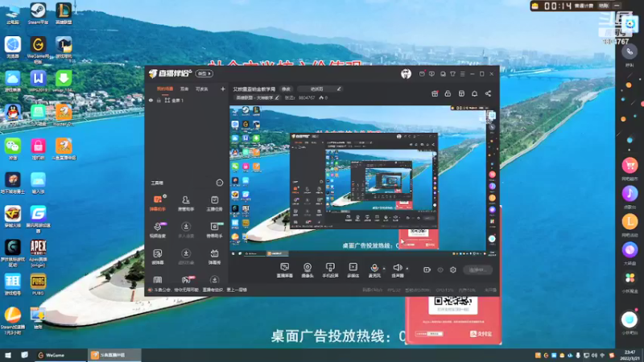The image size is (644, 362).
Task: Toggle visibility eye for scene 1
Action: [151, 100]
